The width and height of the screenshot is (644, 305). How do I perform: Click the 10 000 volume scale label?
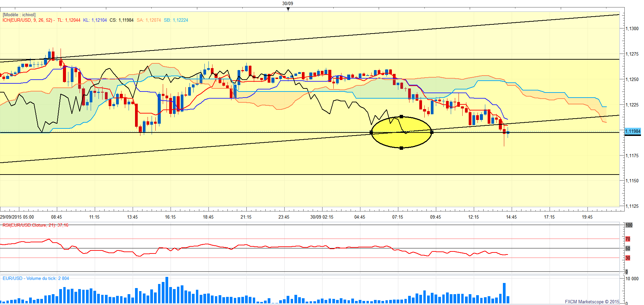632,279
